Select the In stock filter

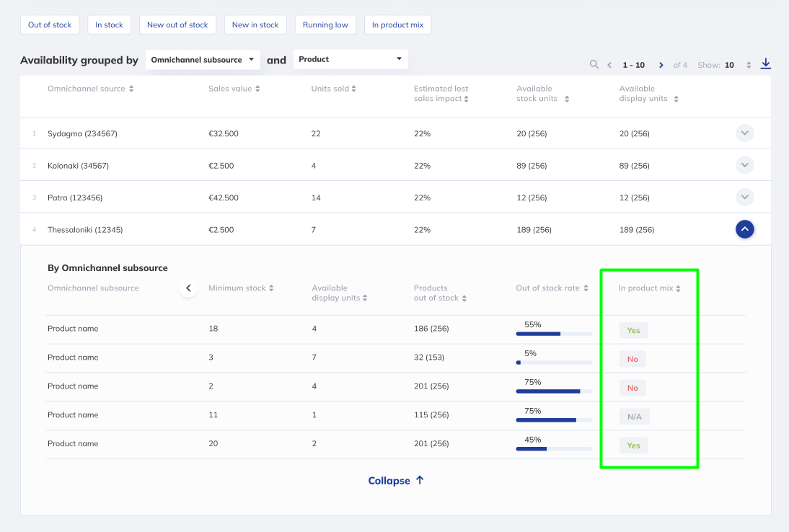pos(109,25)
